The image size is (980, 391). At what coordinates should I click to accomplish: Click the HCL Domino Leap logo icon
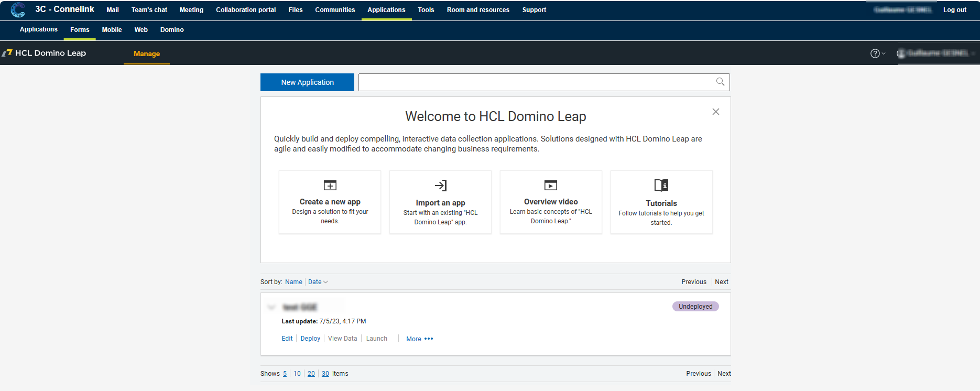pos(7,53)
